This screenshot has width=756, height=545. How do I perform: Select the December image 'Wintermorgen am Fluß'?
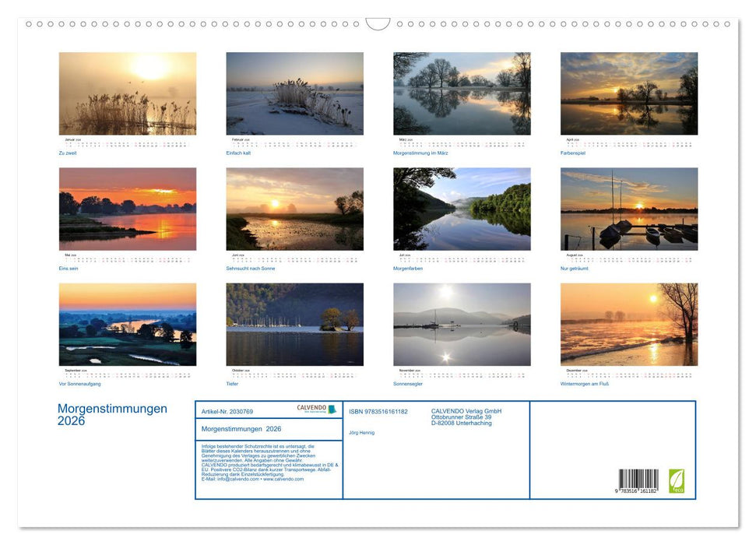(628, 324)
